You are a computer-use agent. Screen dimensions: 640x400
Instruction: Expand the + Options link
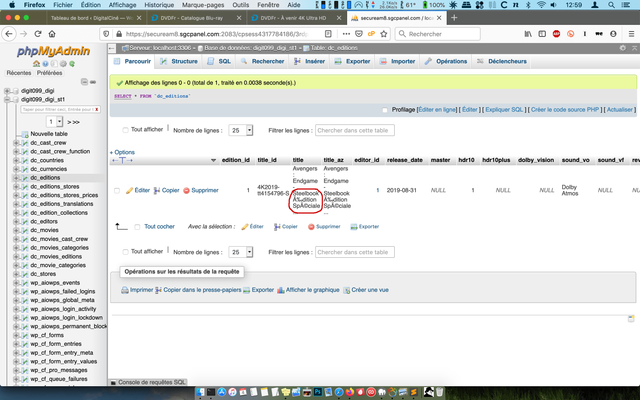coord(122,152)
